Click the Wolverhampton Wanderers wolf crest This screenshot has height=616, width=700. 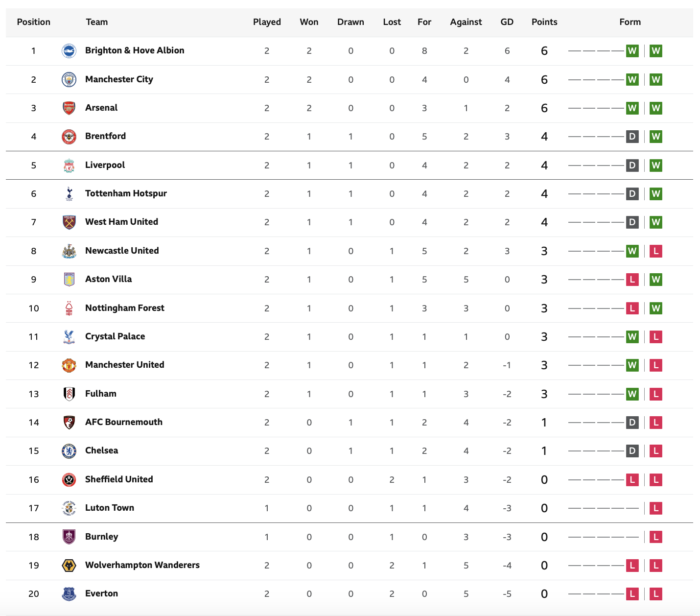point(69,566)
